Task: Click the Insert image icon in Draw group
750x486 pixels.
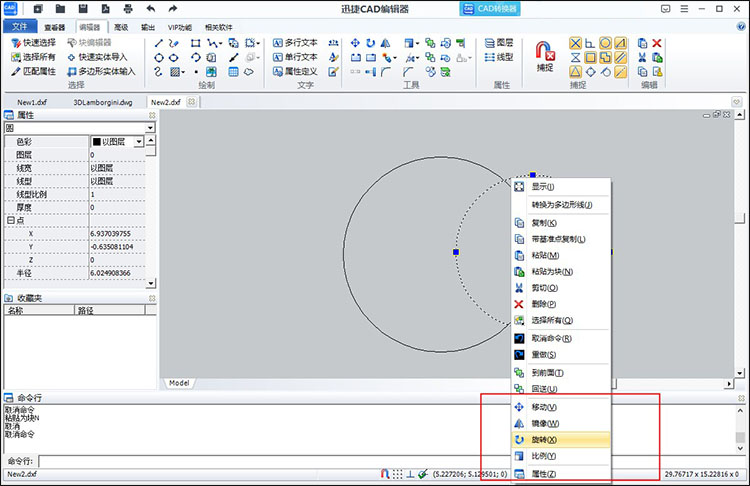Action: pyautogui.click(x=211, y=72)
